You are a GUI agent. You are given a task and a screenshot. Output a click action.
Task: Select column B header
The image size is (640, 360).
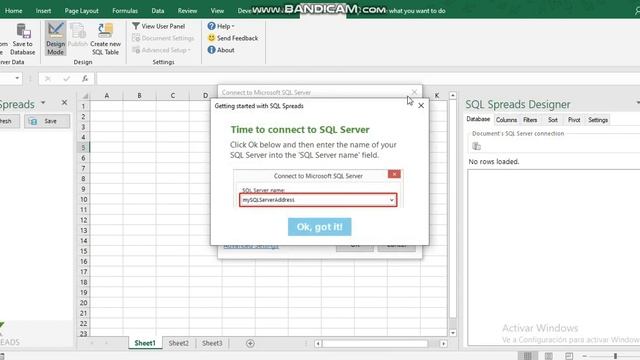tap(139, 96)
